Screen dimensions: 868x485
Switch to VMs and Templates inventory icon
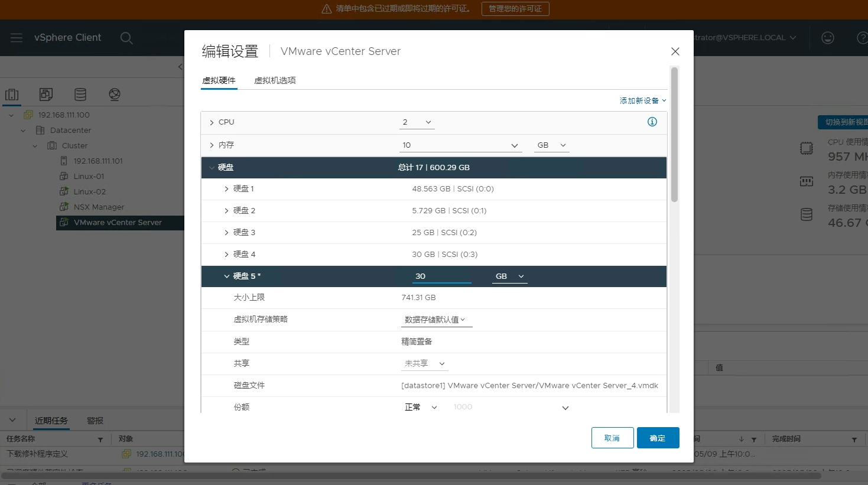pyautogui.click(x=46, y=95)
